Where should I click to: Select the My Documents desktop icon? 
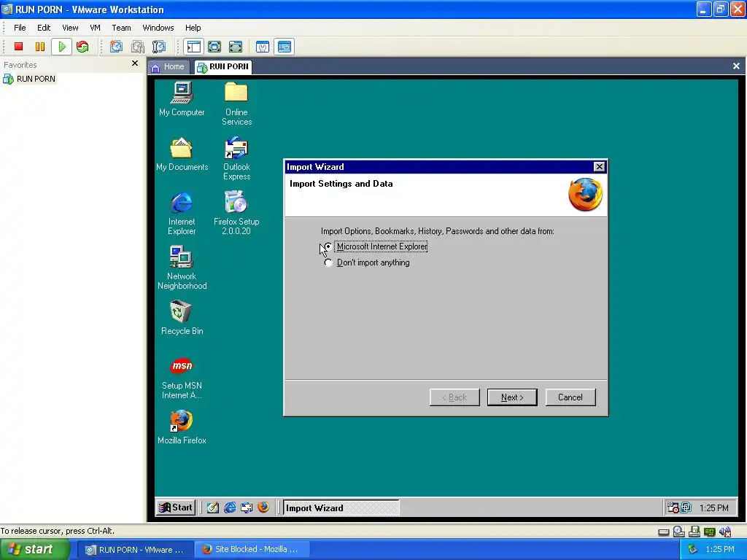click(x=182, y=155)
